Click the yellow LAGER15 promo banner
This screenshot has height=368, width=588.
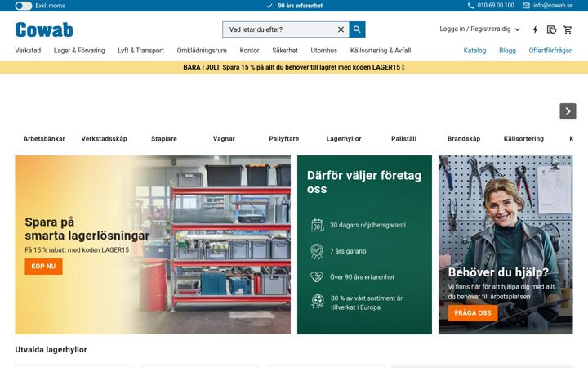294,67
